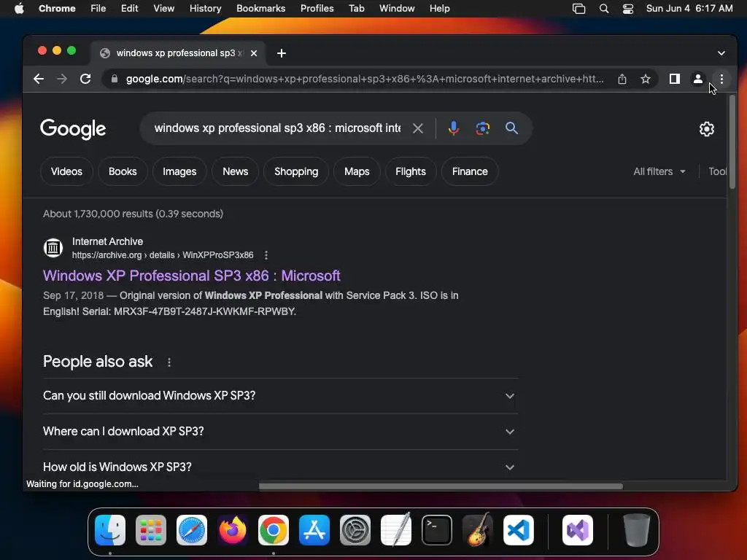
Task: Reload the current page
Action: pyautogui.click(x=85, y=79)
